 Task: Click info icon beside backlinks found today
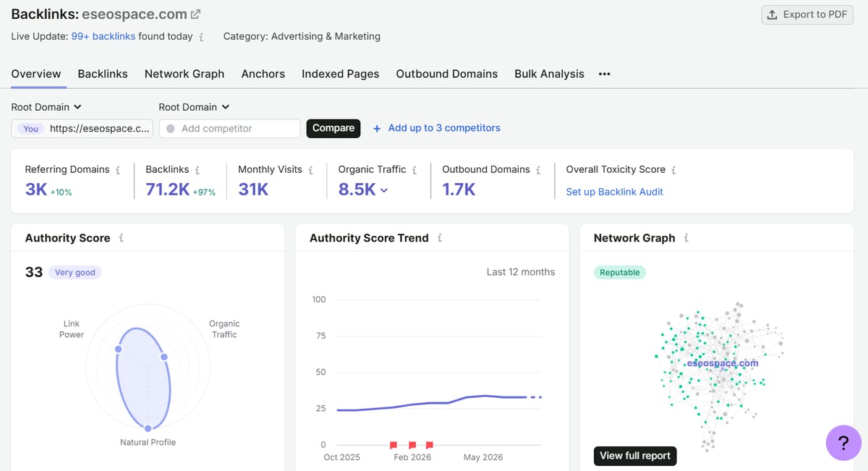pyautogui.click(x=201, y=36)
